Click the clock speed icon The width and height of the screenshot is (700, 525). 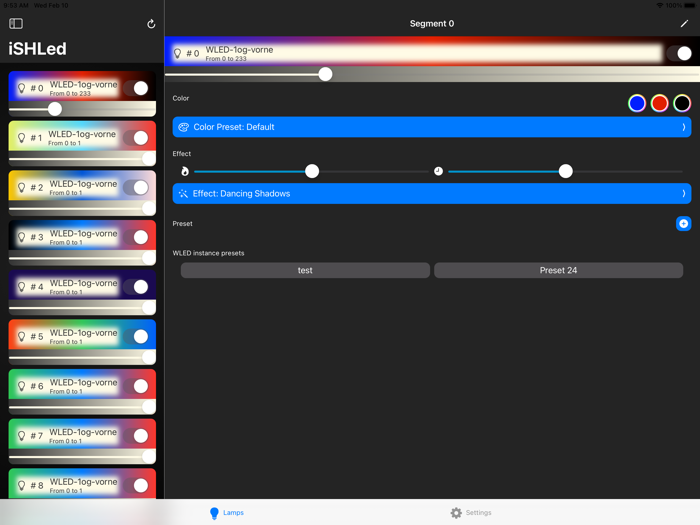point(438,171)
